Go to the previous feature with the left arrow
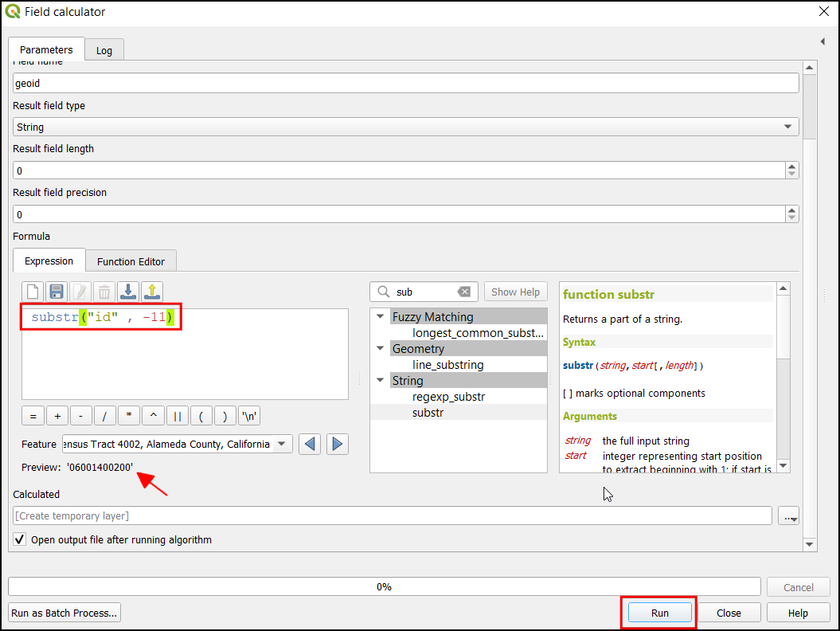The image size is (840, 631). pos(311,444)
